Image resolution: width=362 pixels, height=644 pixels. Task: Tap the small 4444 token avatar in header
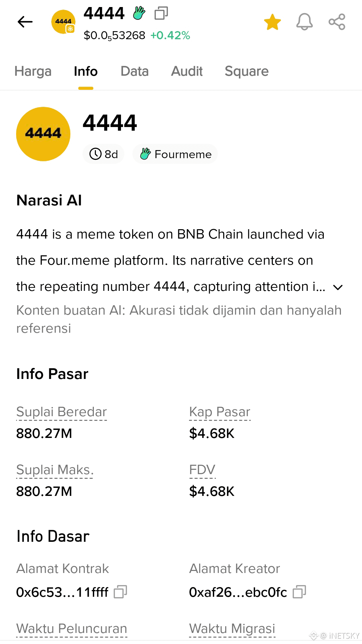tap(63, 22)
